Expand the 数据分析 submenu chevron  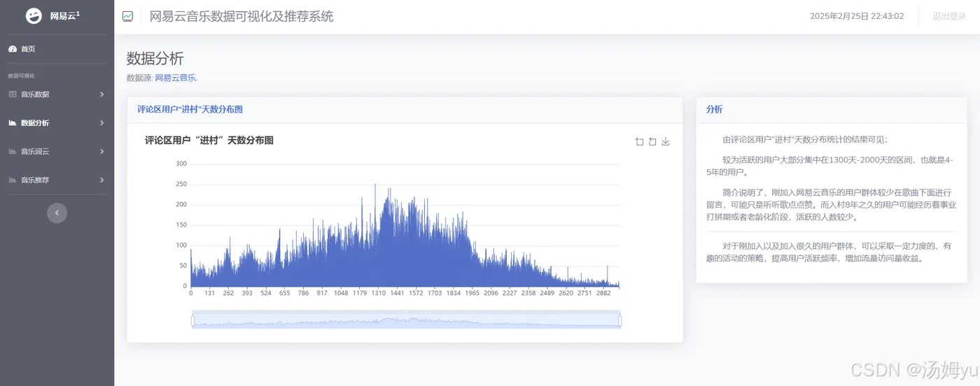click(x=101, y=122)
